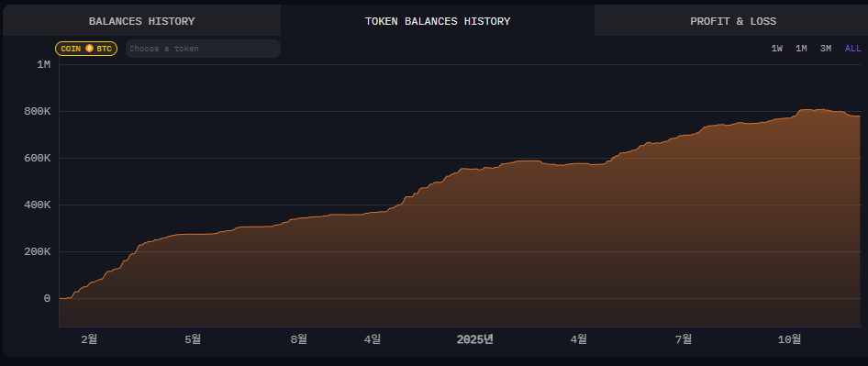
Task: Set chart range to 1W
Action: pos(776,49)
